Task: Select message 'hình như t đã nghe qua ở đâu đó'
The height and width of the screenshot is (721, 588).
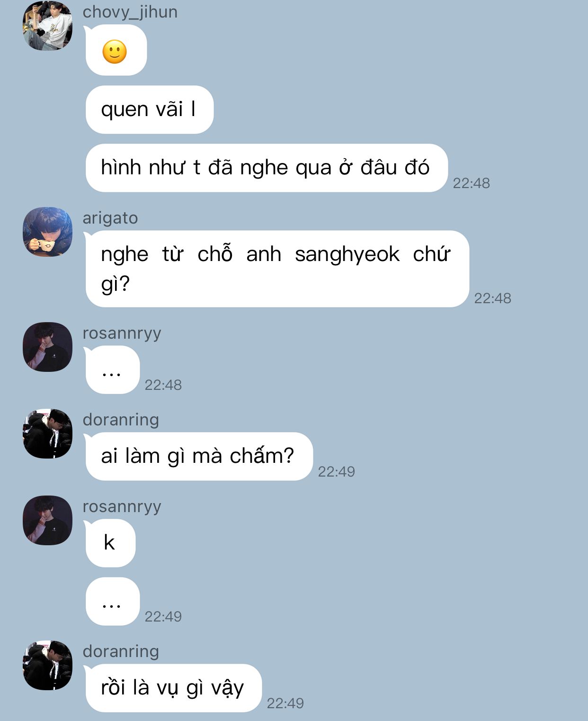Action: pyautogui.click(x=267, y=168)
